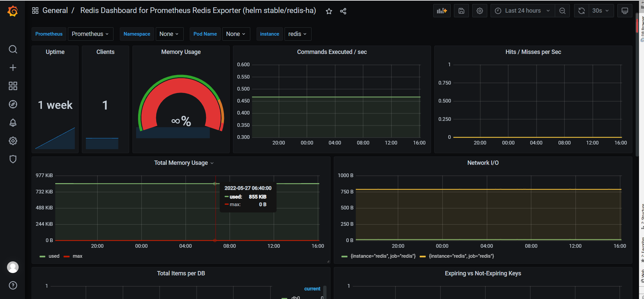This screenshot has width=644, height=299.
Task: Click the Namespace variable label
Action: tap(137, 34)
